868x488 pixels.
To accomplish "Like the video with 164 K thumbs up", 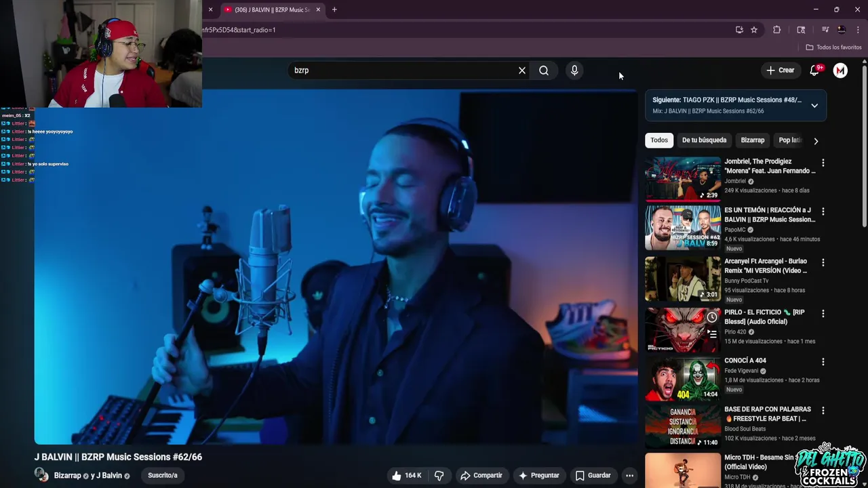I will 406,476.
